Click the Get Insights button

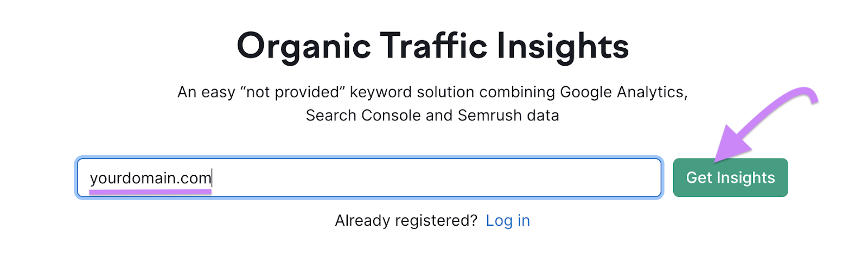730,177
